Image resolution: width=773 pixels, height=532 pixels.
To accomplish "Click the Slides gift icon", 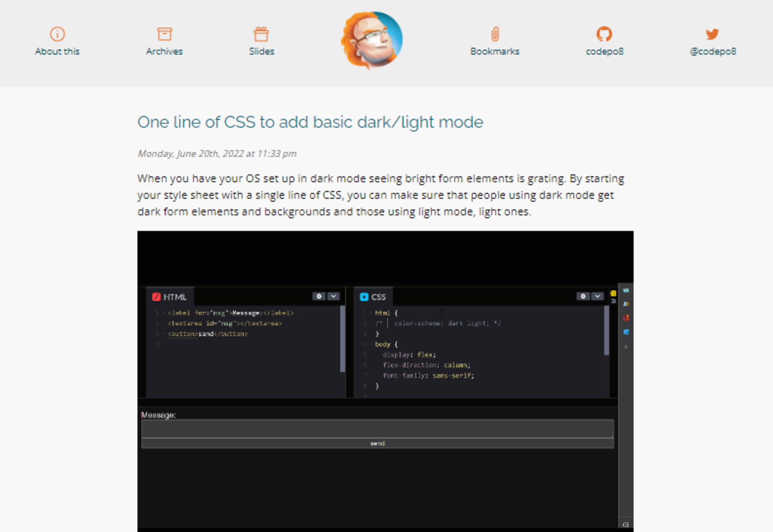I will 261,34.
